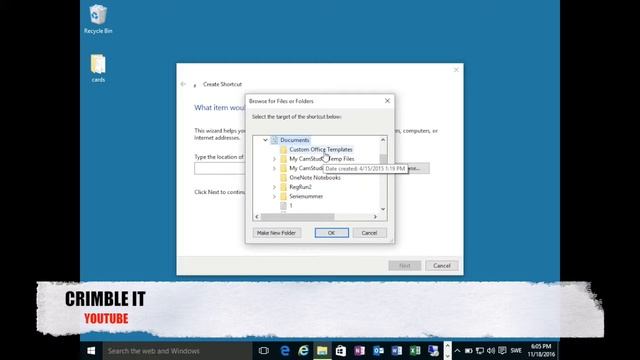
Task: Click the Make New Folder button
Action: [x=276, y=233]
